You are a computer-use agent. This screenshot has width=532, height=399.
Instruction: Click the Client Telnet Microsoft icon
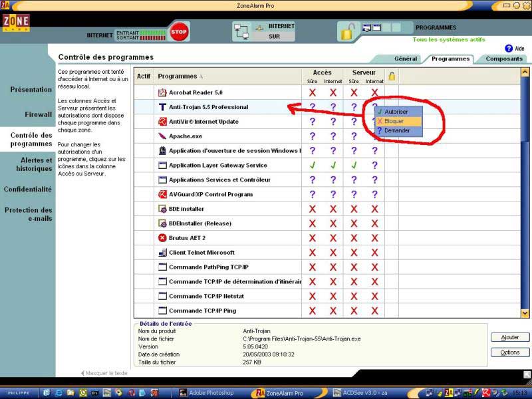(162, 253)
